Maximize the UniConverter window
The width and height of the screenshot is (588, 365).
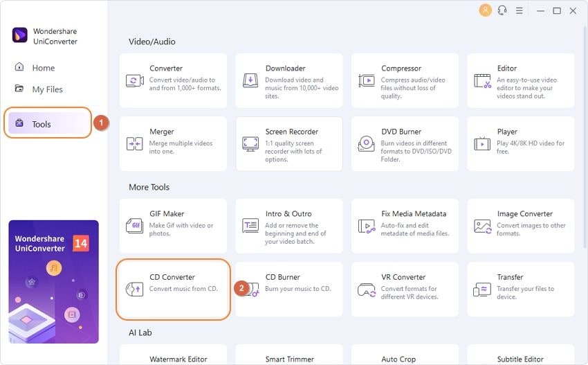coord(557,11)
